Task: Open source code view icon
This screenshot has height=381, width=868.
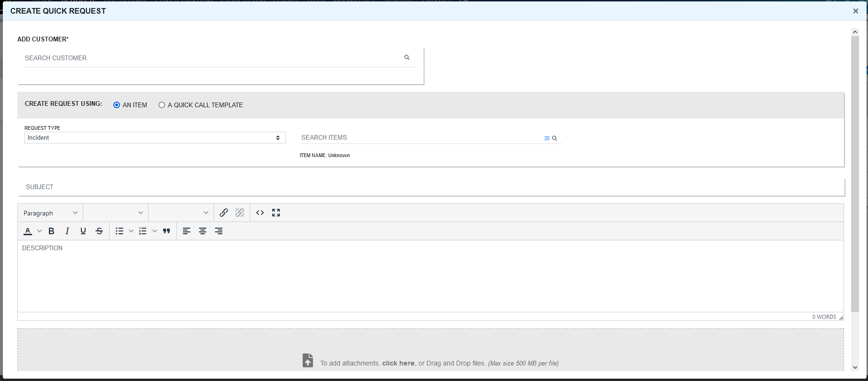Action: [x=260, y=213]
